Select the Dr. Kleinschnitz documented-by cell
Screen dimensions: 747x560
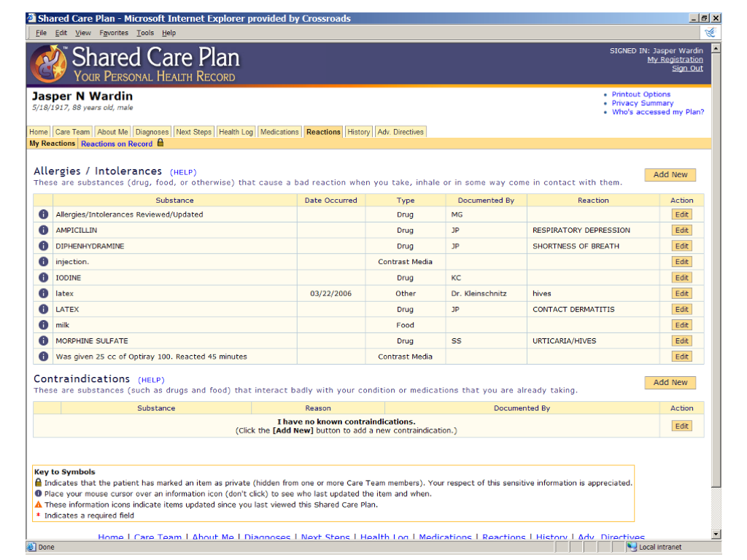pyautogui.click(x=486, y=293)
